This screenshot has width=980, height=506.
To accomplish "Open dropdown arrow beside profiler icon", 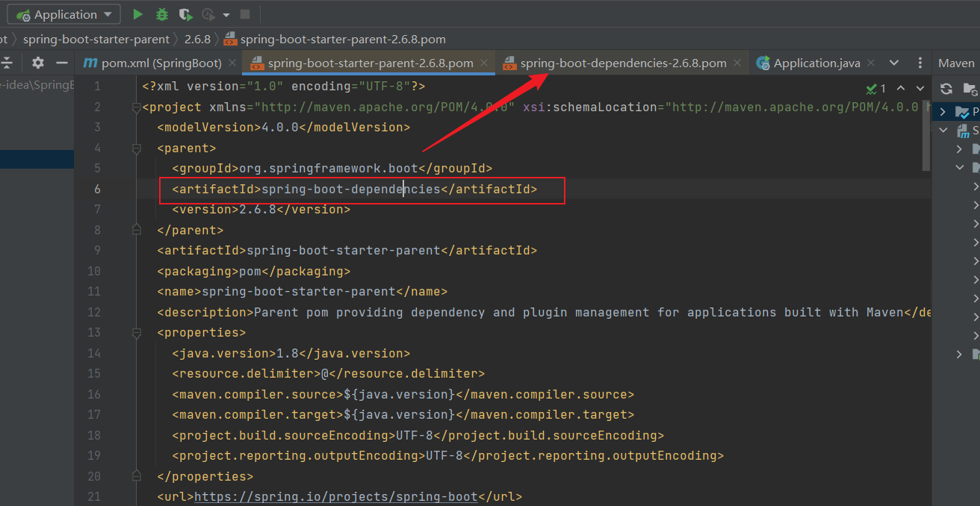I will click(226, 15).
